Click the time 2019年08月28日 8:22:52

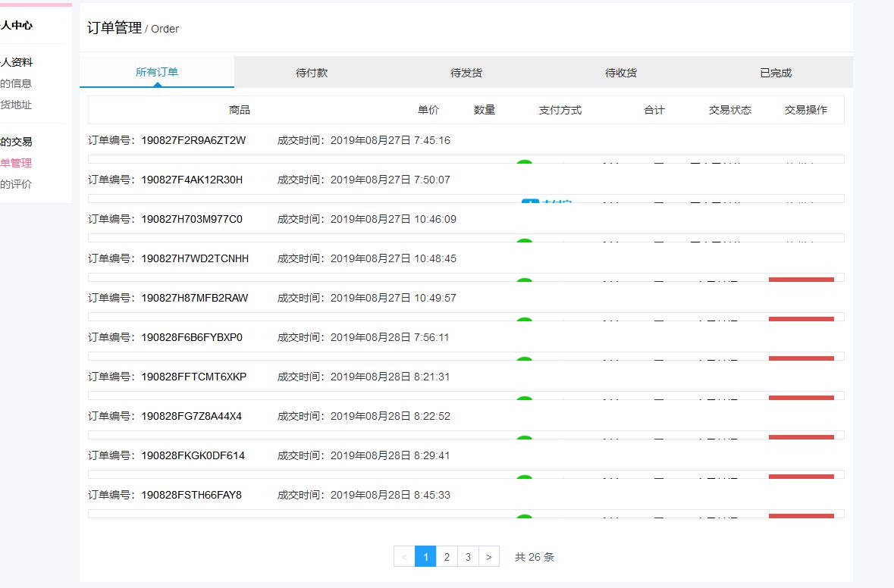[390, 416]
